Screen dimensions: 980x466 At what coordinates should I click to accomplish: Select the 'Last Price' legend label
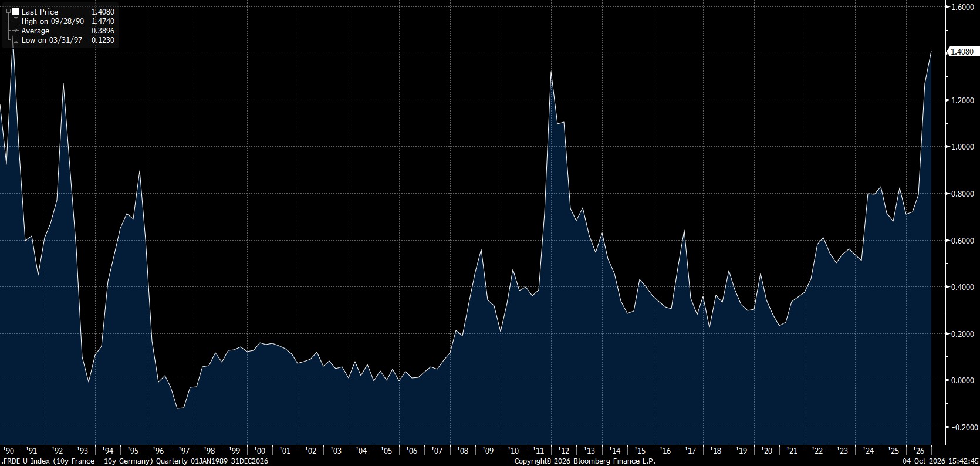[x=39, y=12]
